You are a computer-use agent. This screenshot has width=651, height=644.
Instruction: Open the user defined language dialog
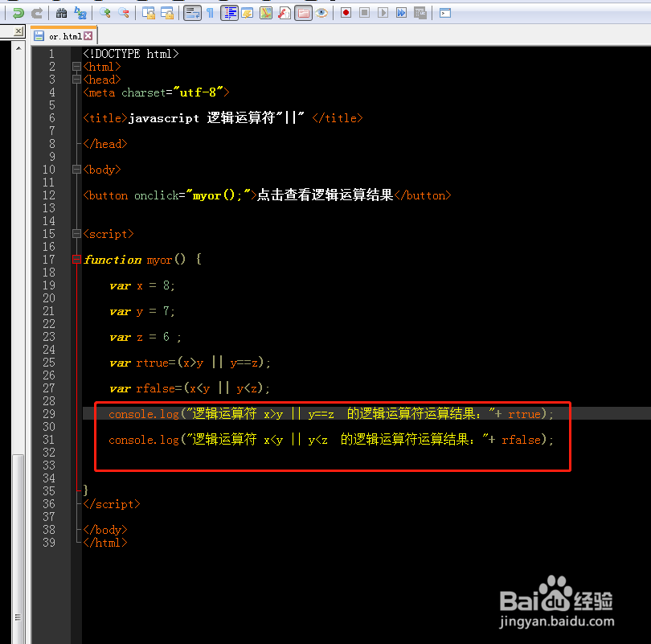tap(248, 14)
